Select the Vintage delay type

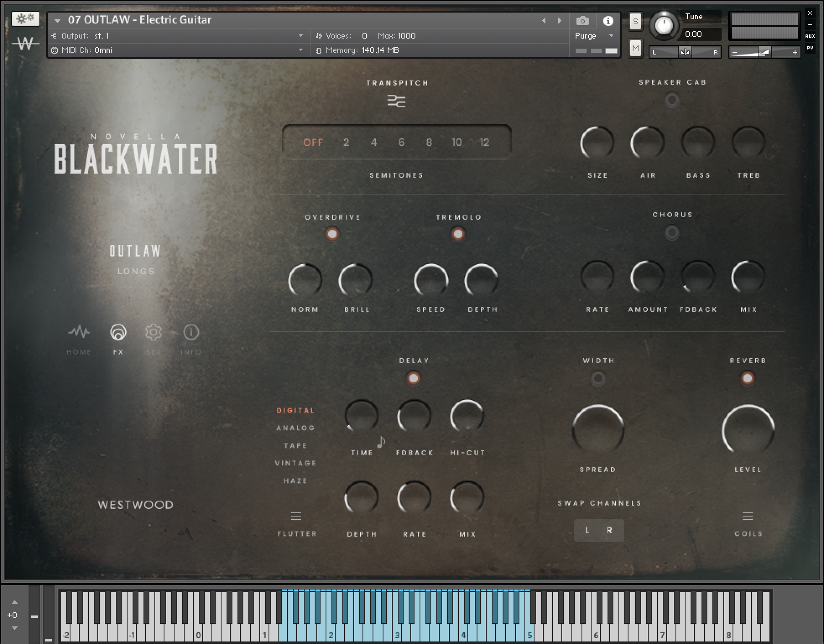pyautogui.click(x=295, y=463)
